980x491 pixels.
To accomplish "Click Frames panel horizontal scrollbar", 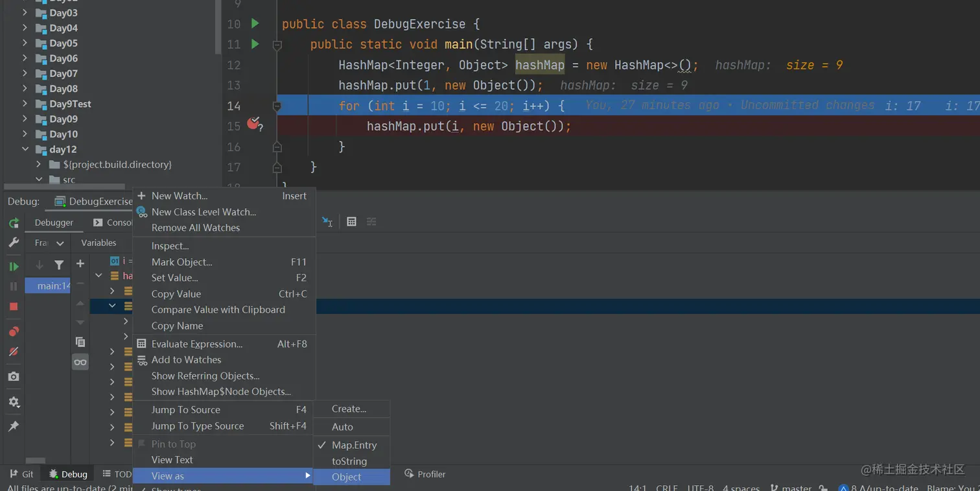I will click(36, 461).
